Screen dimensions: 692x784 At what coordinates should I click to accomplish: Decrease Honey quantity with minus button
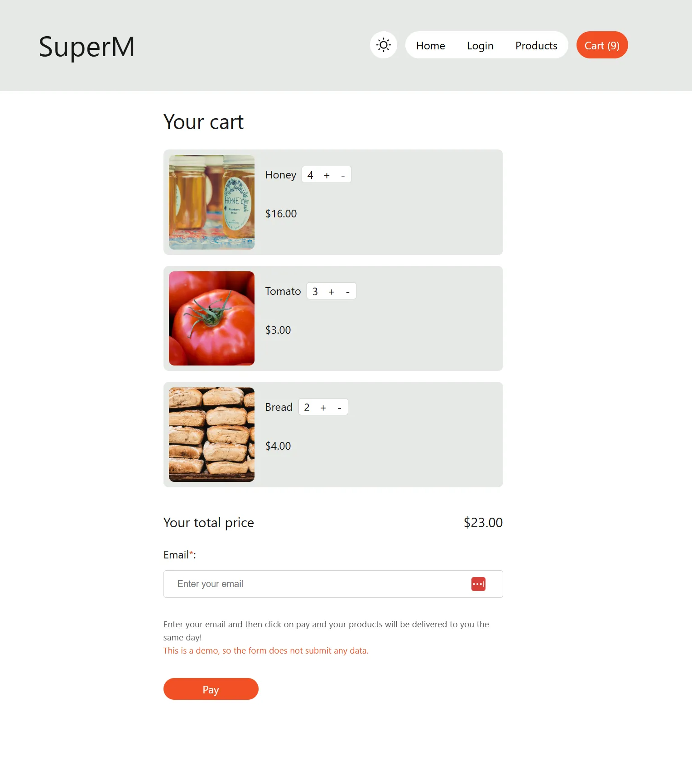click(343, 175)
